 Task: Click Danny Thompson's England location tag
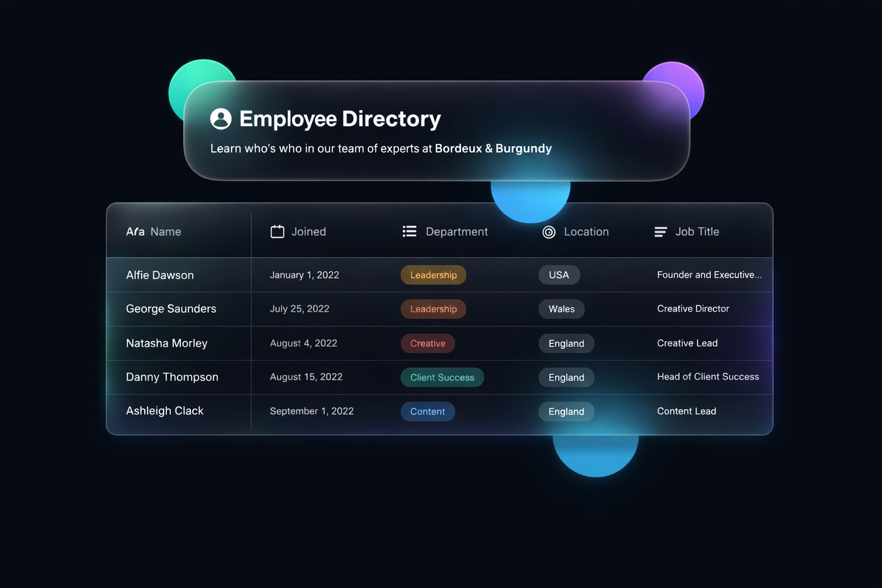coord(566,377)
